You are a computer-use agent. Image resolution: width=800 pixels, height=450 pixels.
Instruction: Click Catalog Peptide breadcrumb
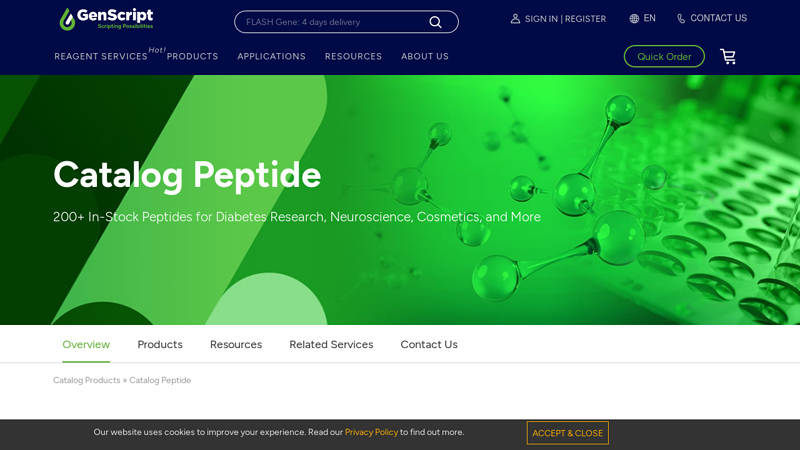tap(160, 380)
